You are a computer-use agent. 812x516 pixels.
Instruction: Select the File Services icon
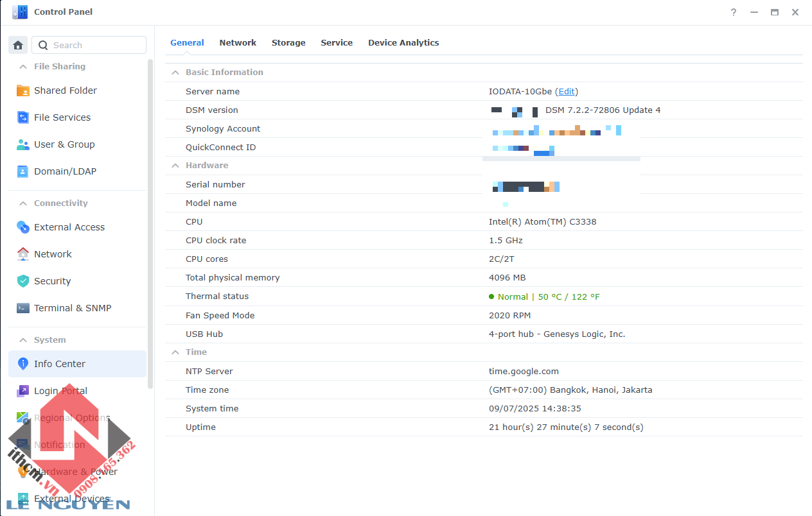click(x=23, y=117)
